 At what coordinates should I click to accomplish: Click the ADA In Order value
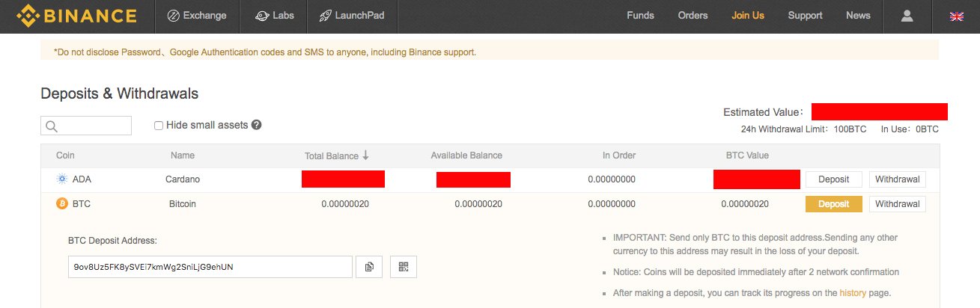[x=612, y=179]
